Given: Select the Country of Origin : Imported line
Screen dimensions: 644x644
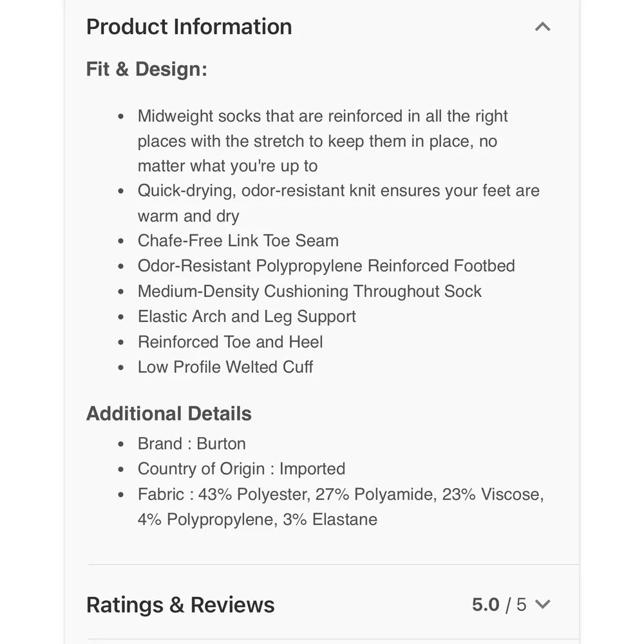Looking at the screenshot, I should (x=241, y=469).
